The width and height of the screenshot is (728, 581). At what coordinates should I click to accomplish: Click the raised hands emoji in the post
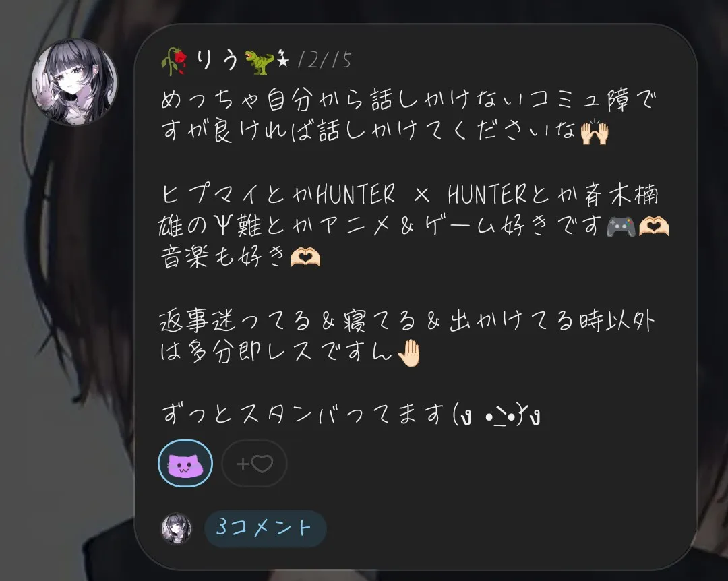[x=595, y=132]
